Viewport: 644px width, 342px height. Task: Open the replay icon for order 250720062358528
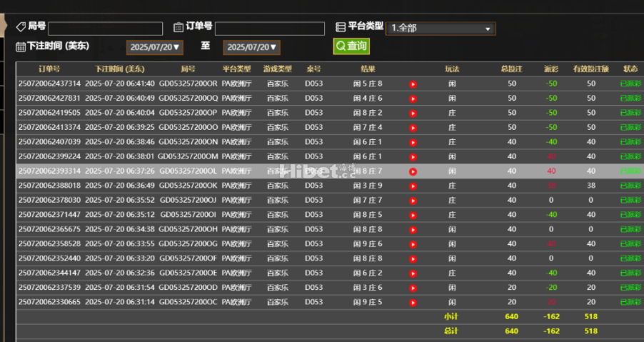point(413,244)
